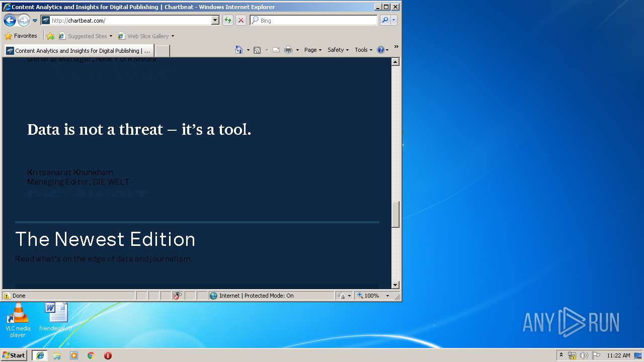Click the Forward navigation arrow
Image resolution: width=644 pixels, height=362 pixels.
point(24,20)
